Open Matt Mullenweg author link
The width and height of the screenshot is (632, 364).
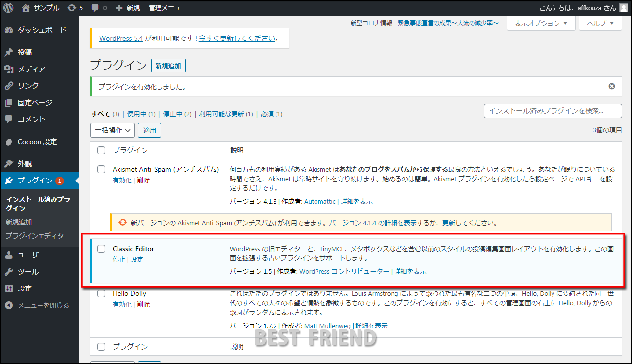(327, 326)
